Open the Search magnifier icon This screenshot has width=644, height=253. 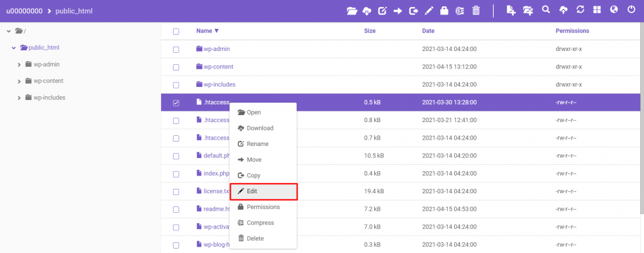546,10
